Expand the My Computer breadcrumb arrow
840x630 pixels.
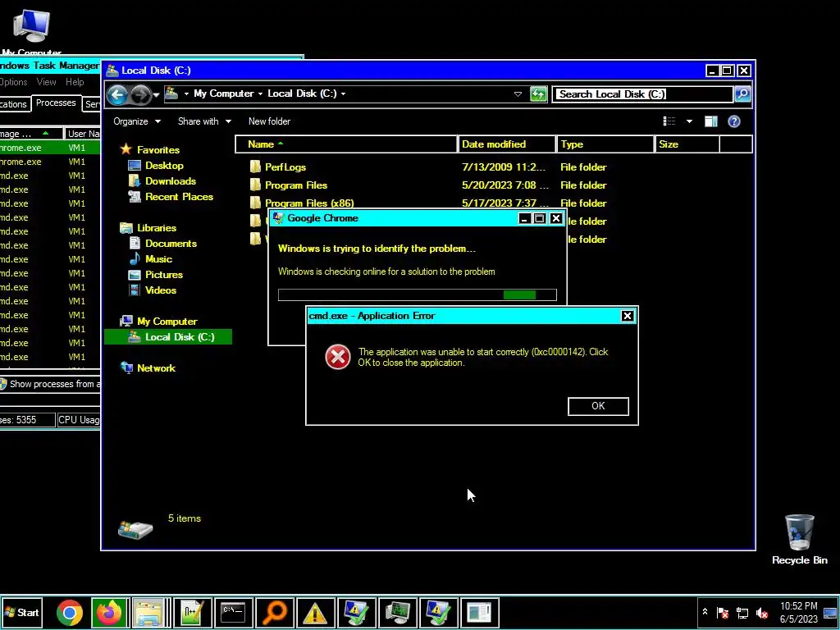[260, 94]
